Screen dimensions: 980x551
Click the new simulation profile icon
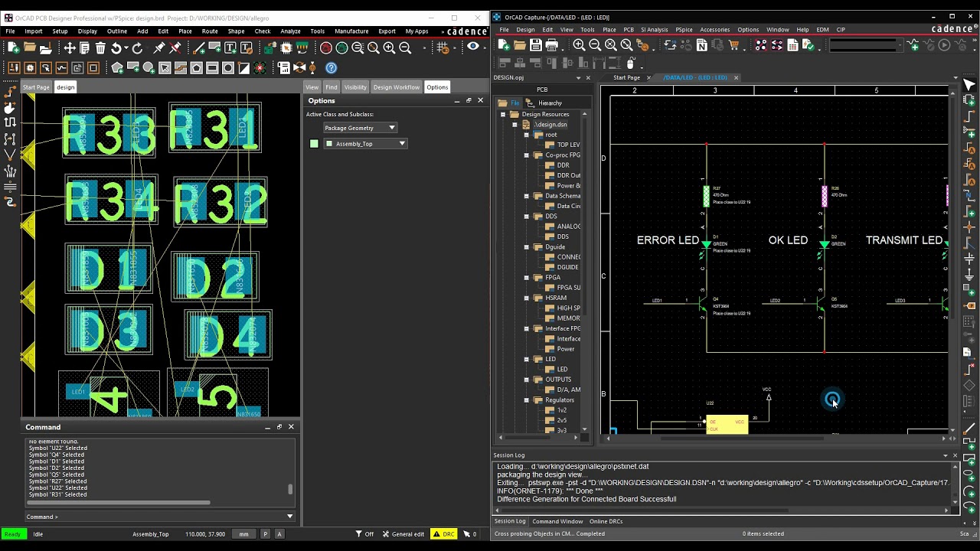tap(913, 45)
